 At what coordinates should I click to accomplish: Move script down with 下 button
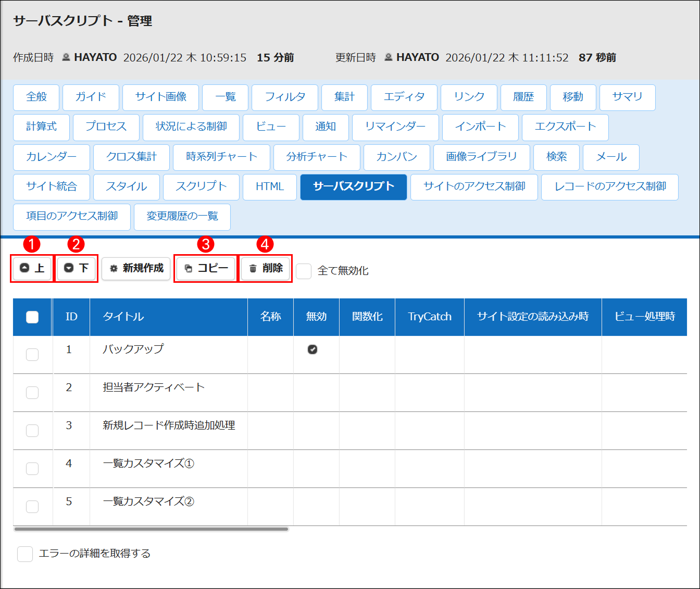(76, 268)
